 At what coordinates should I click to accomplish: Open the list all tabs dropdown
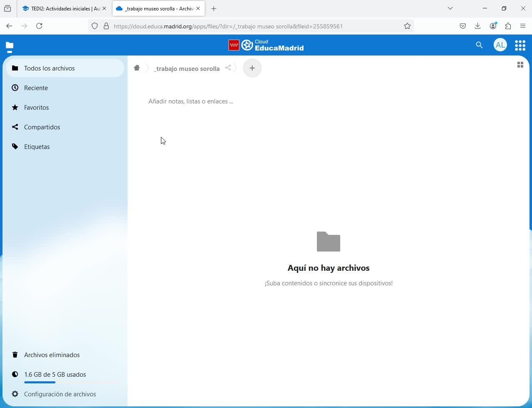450,8
